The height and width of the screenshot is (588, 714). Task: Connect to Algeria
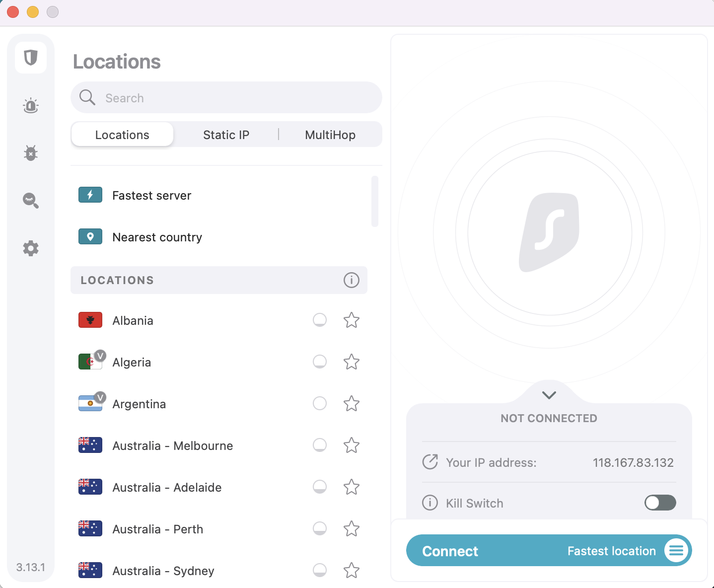pos(219,362)
